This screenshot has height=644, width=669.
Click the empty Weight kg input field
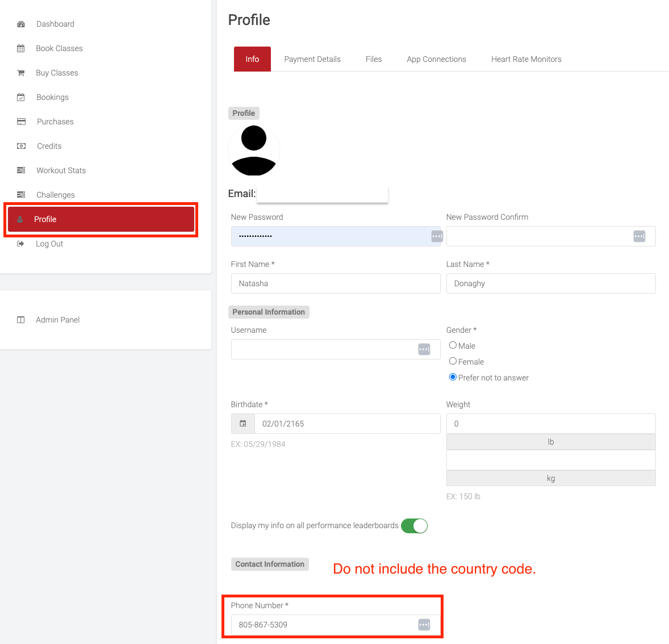pyautogui.click(x=551, y=460)
